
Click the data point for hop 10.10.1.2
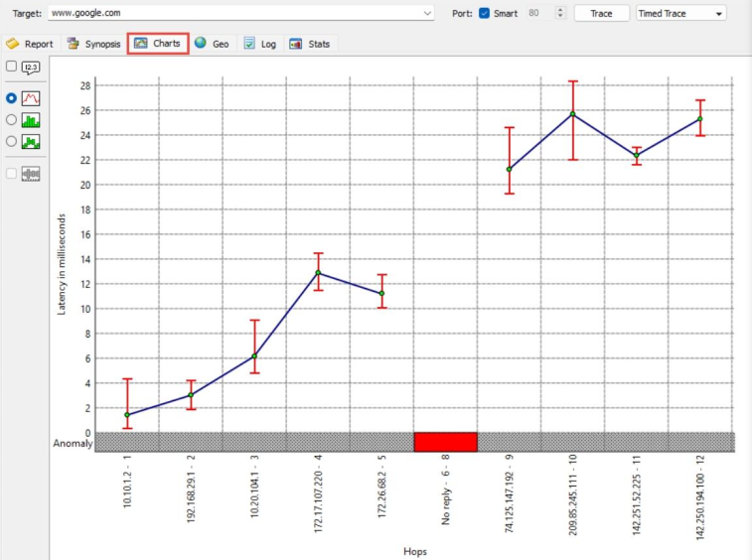coord(127,415)
